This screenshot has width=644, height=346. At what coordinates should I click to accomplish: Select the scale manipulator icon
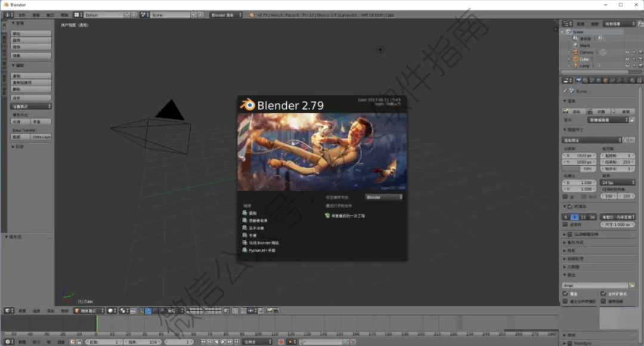(162, 311)
